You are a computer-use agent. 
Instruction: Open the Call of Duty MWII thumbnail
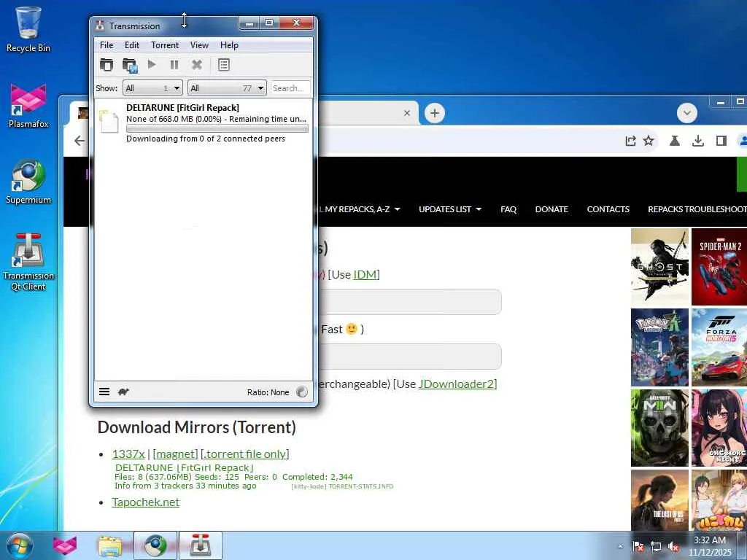tap(659, 427)
